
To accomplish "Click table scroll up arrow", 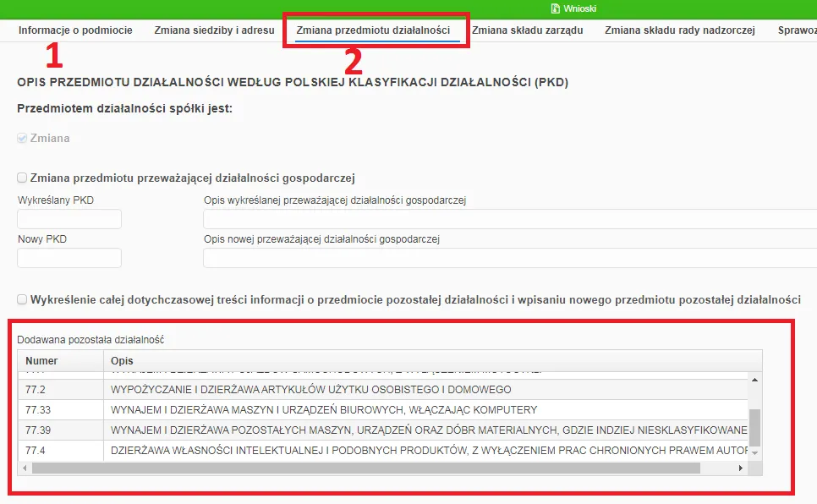I will point(754,380).
